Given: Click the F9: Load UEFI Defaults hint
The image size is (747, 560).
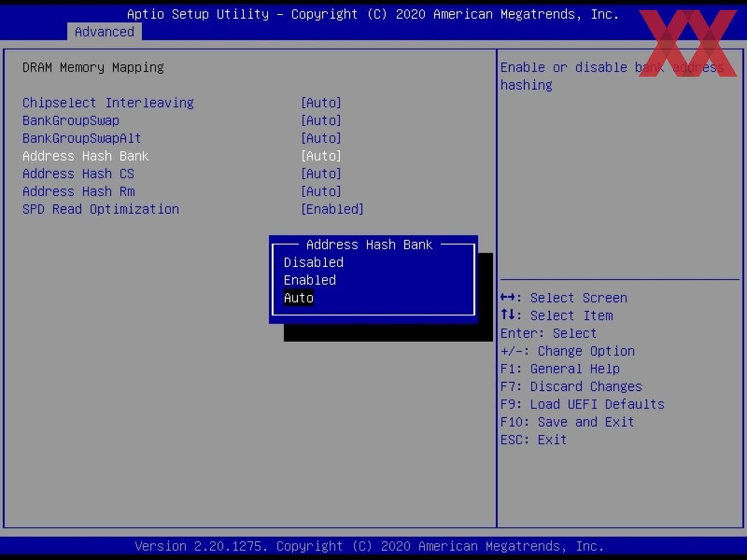Looking at the screenshot, I should pos(582,404).
